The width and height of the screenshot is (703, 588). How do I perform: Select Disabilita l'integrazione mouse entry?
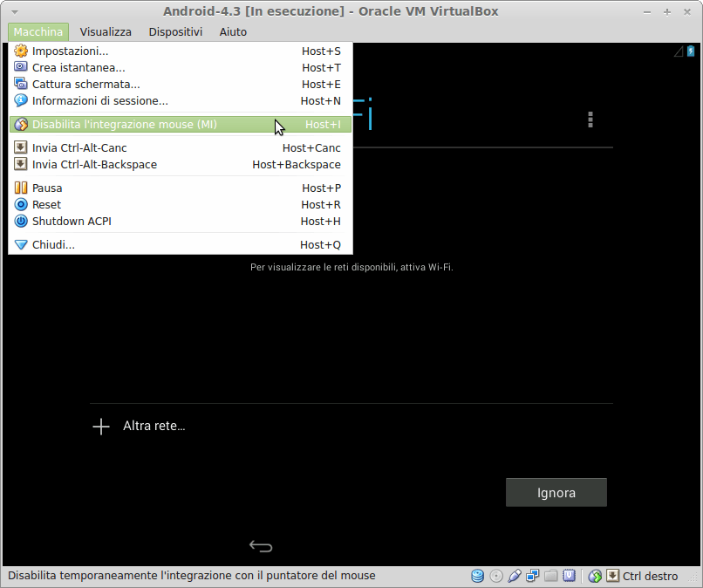pyautogui.click(x=181, y=124)
